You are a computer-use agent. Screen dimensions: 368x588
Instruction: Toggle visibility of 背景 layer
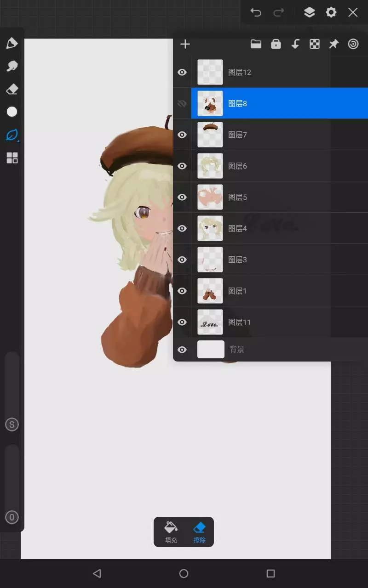click(x=182, y=350)
